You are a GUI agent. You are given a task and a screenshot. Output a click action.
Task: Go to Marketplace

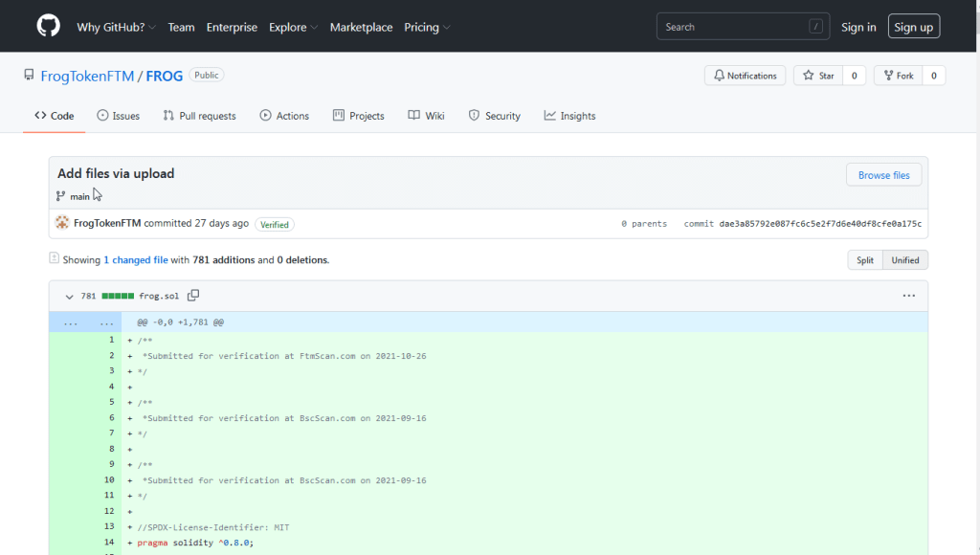(361, 27)
